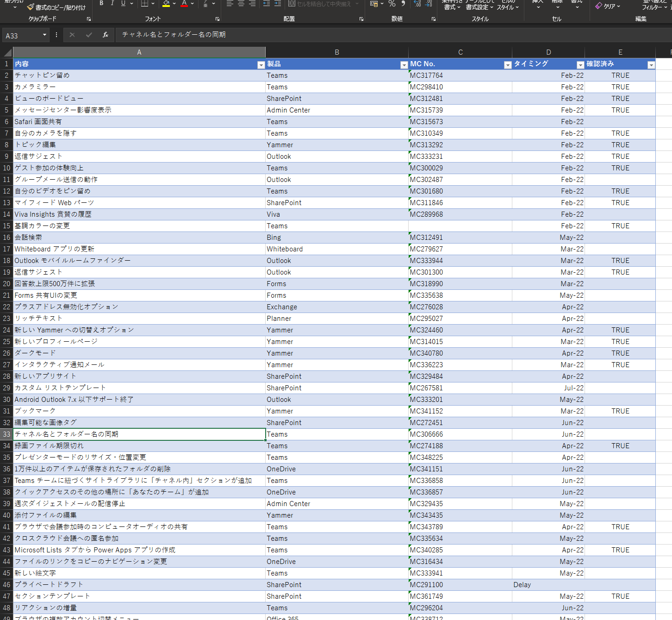This screenshot has width=672, height=620.
Task: Apply comma style number format
Action: pos(403,3)
